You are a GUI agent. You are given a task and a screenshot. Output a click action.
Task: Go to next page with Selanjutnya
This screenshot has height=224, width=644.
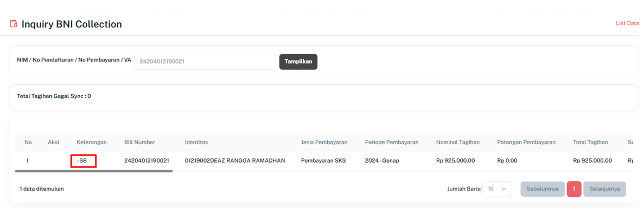pyautogui.click(x=604, y=189)
